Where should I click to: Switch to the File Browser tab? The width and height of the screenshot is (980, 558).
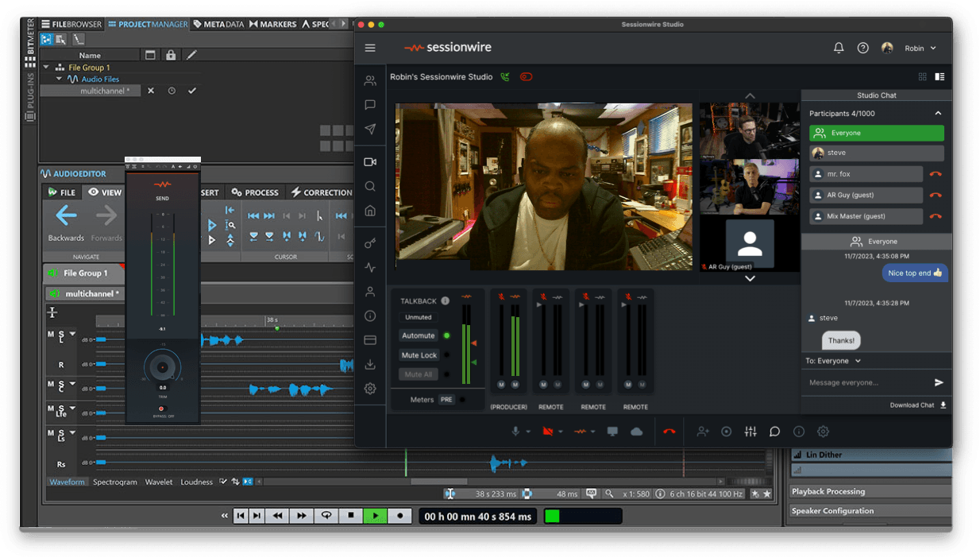click(71, 25)
